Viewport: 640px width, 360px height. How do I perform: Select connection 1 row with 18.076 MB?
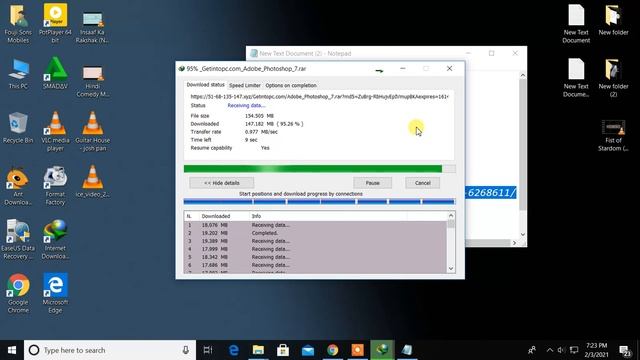(316, 225)
